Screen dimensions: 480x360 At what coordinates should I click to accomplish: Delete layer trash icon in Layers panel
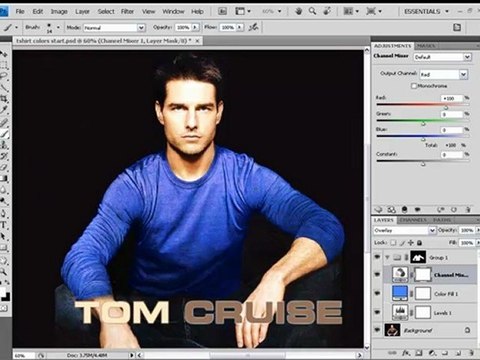(x=471, y=353)
